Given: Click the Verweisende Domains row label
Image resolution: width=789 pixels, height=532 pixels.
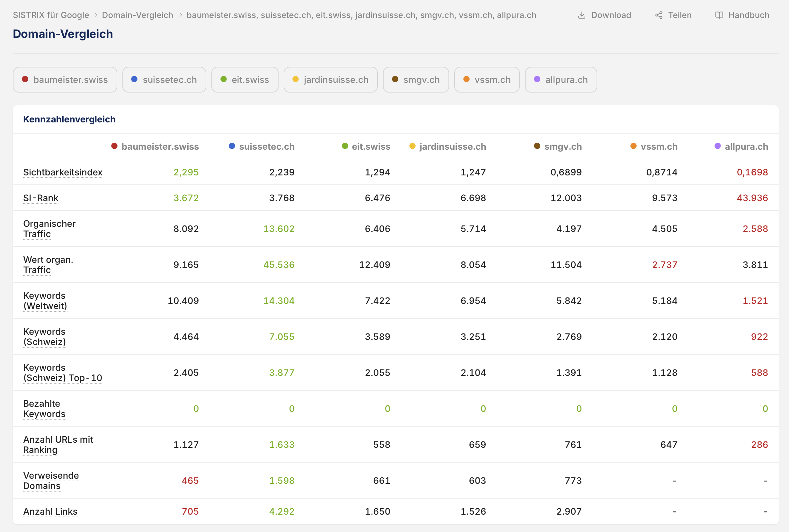Looking at the screenshot, I should click(x=51, y=481).
